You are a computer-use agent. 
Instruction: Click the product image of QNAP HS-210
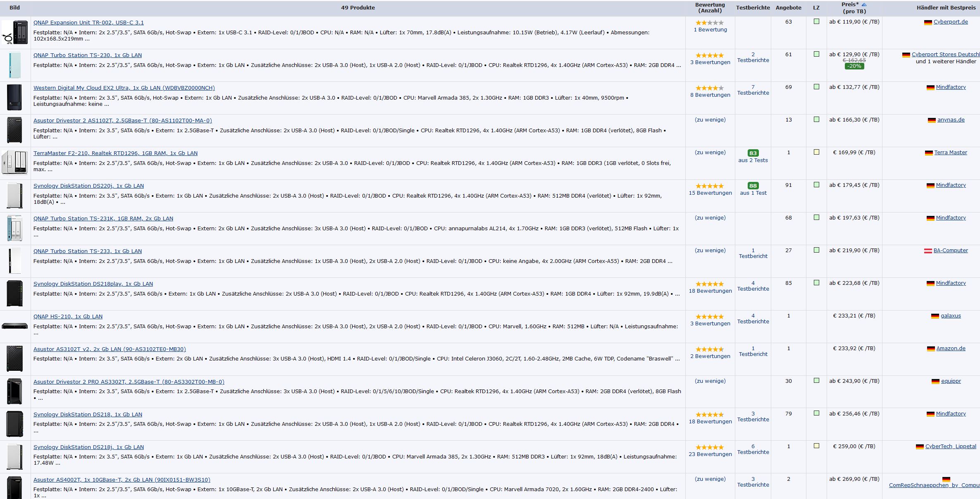coord(15,326)
